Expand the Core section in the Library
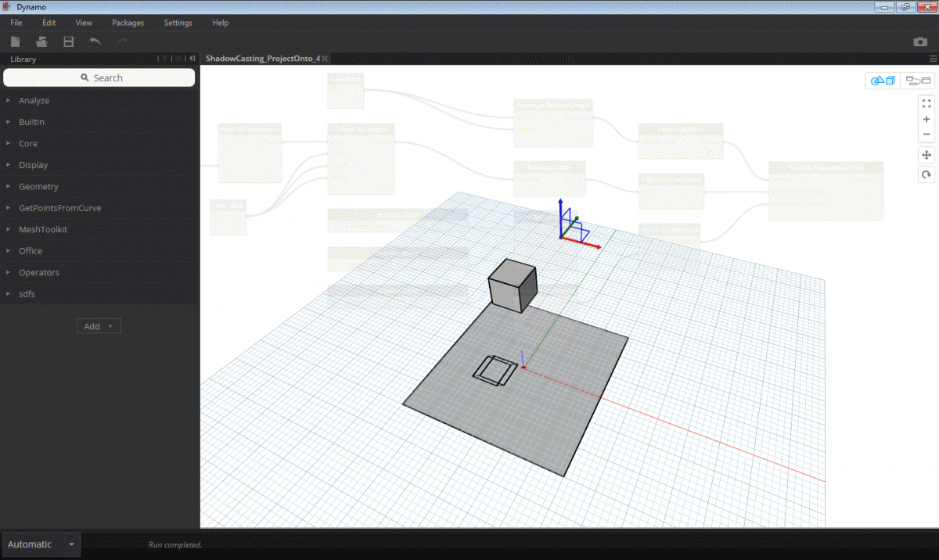The image size is (939, 560). click(x=29, y=143)
